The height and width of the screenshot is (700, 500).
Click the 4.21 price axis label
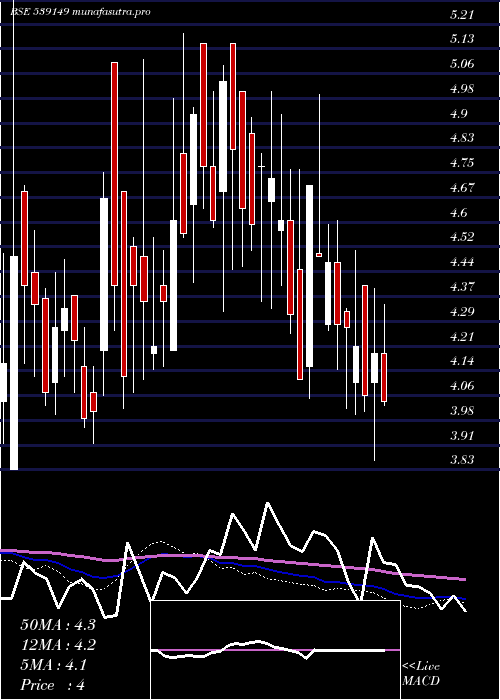[x=461, y=337]
